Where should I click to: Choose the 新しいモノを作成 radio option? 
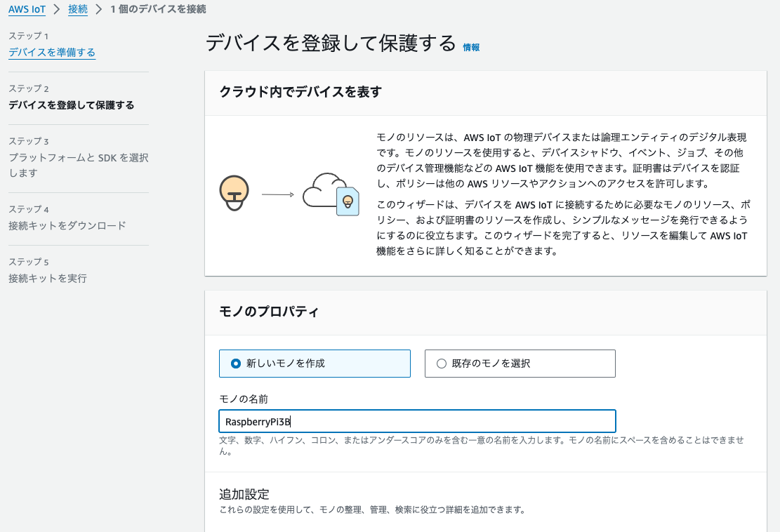315,364
